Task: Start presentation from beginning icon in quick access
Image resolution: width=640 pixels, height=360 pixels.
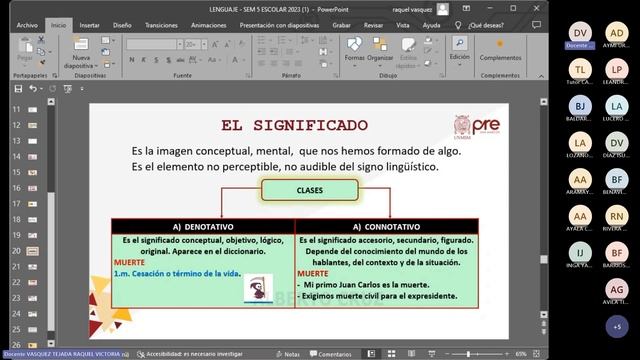Action: pos(68,89)
